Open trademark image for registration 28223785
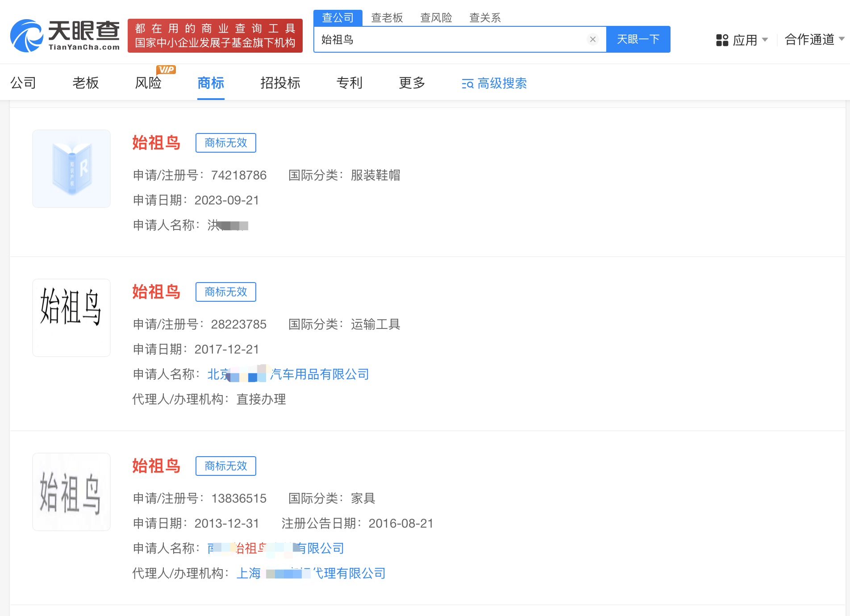The height and width of the screenshot is (616, 850). tap(71, 318)
